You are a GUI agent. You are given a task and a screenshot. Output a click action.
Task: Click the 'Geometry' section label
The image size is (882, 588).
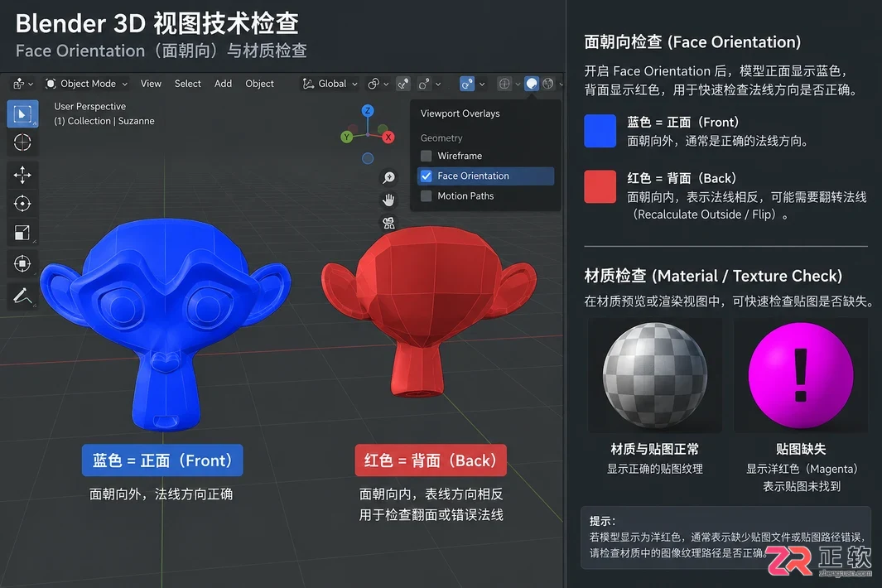[x=441, y=138]
